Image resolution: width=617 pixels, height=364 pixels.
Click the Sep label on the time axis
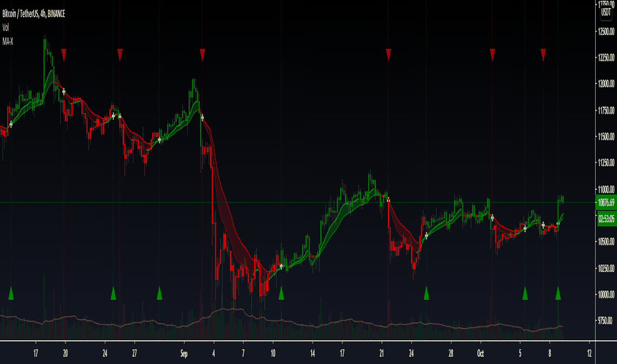[184, 353]
